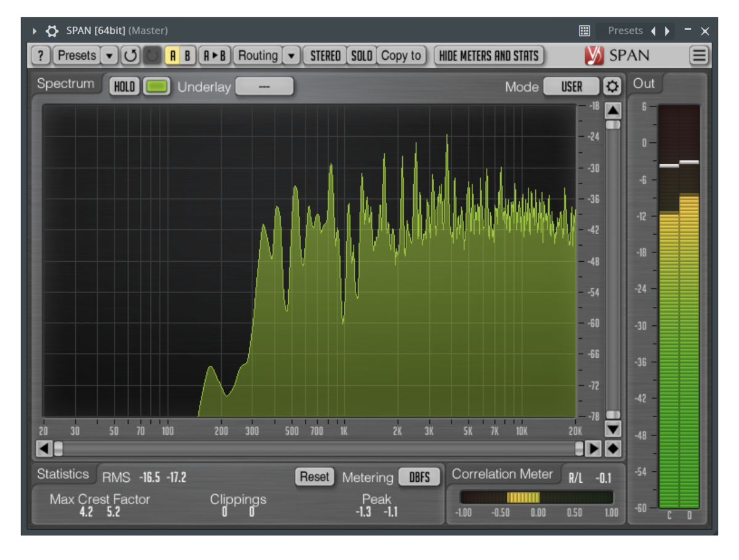Open spectrum mode editor gear

coord(612,86)
